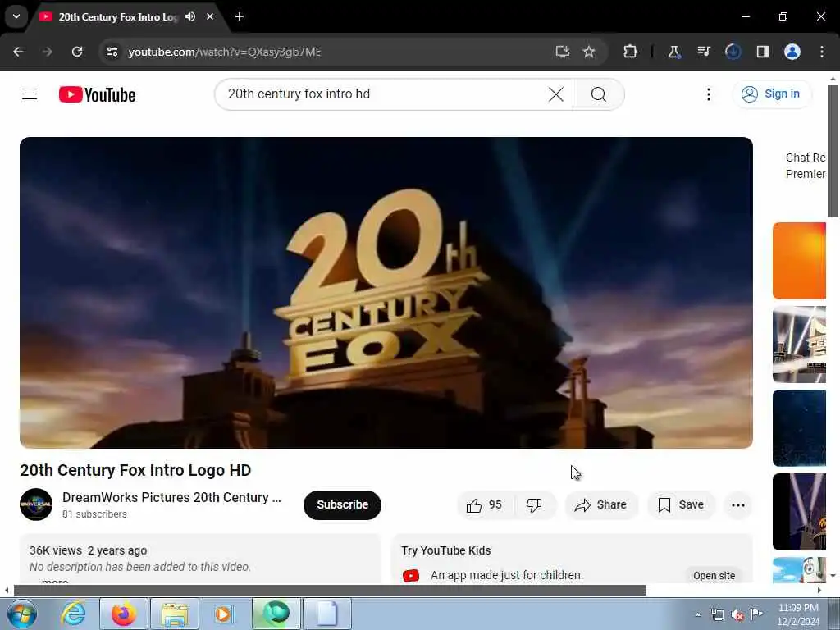This screenshot has height=630, width=840.
Task: Bookmark this page with the star
Action: click(x=589, y=52)
